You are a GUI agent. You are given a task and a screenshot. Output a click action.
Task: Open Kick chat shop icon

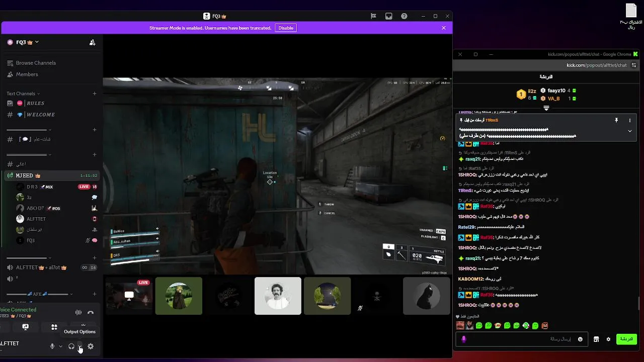596,339
